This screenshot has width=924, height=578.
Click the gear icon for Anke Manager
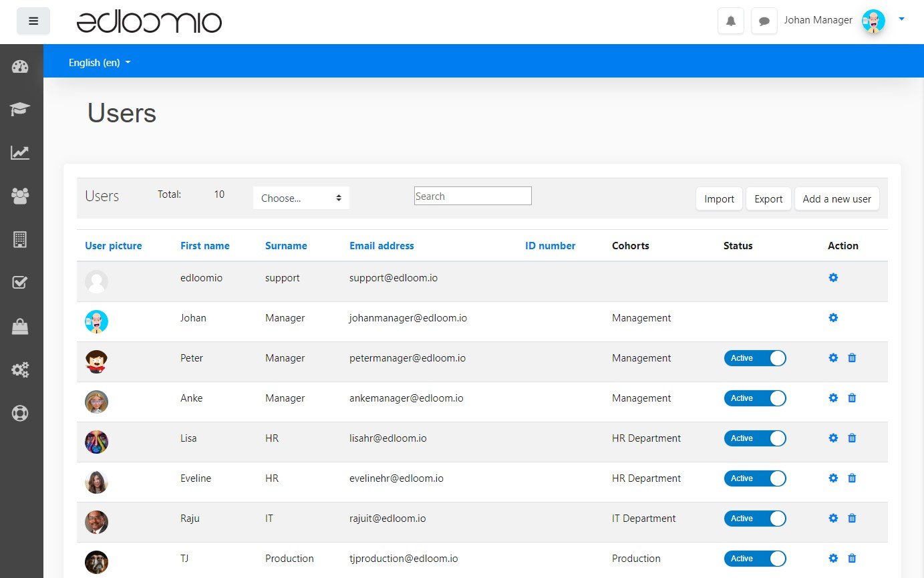833,398
